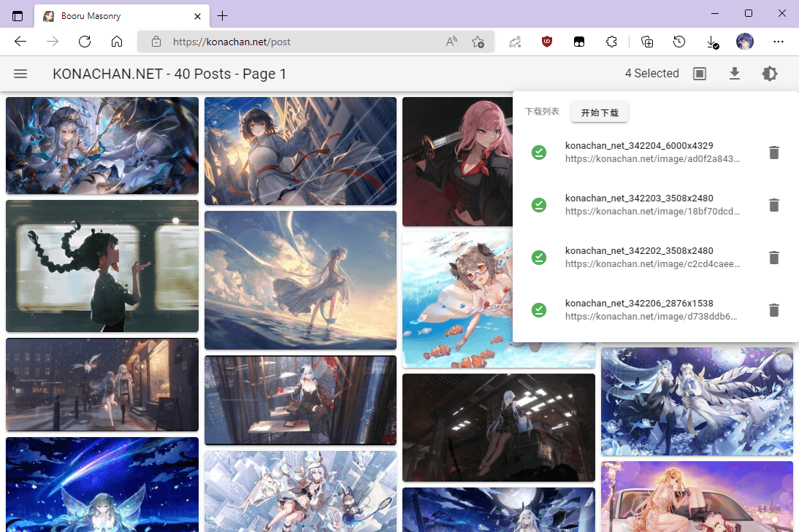Click file name konachan_net_342206_2876x1538
The height and width of the screenshot is (532, 799).
(639, 303)
